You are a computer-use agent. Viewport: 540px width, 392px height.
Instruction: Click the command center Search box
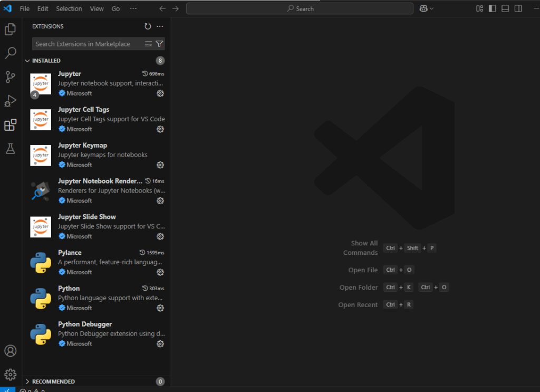(300, 8)
